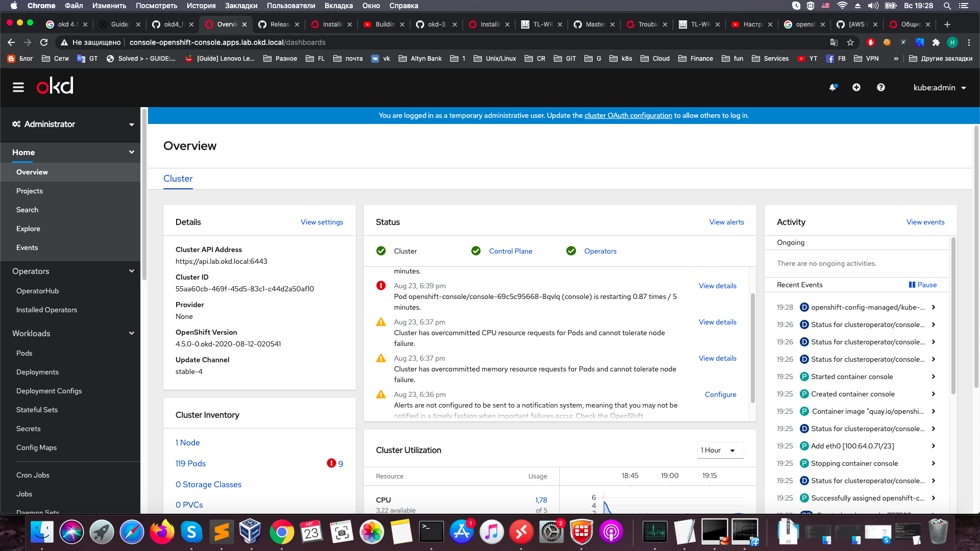Collapse the Home navigation section
The width and height of the screenshot is (980, 551).
pos(131,152)
